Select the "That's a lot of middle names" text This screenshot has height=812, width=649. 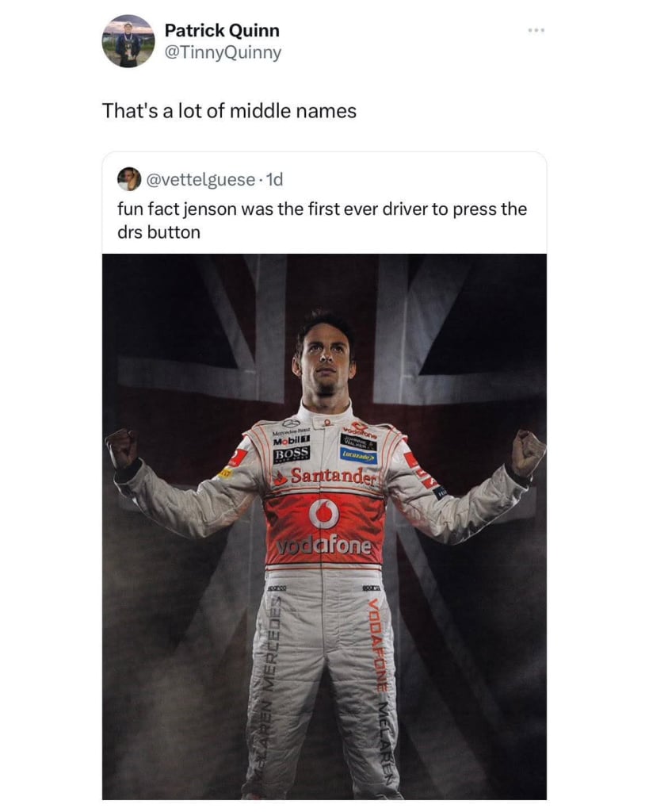229,111
